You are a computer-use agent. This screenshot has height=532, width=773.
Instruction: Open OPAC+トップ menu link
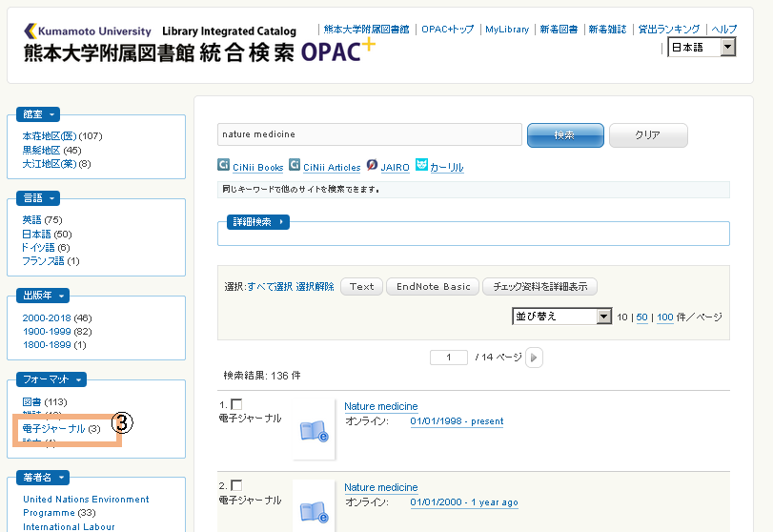coord(448,30)
